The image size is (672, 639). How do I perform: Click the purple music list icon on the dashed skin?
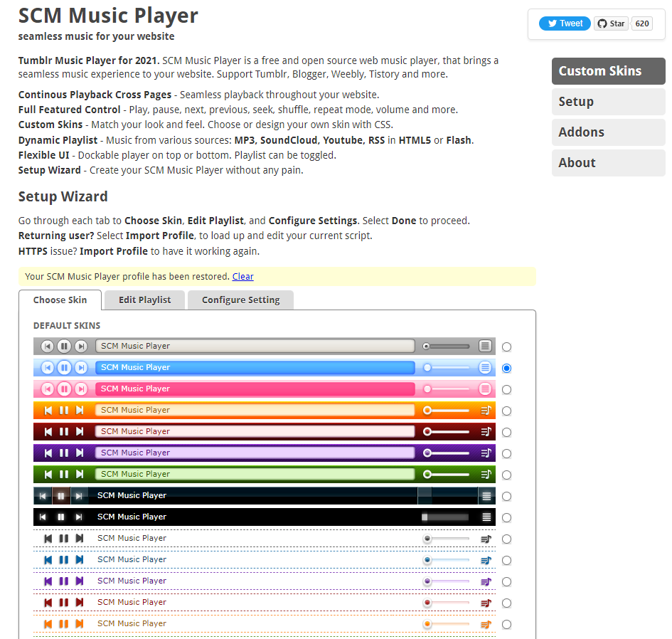pyautogui.click(x=486, y=582)
